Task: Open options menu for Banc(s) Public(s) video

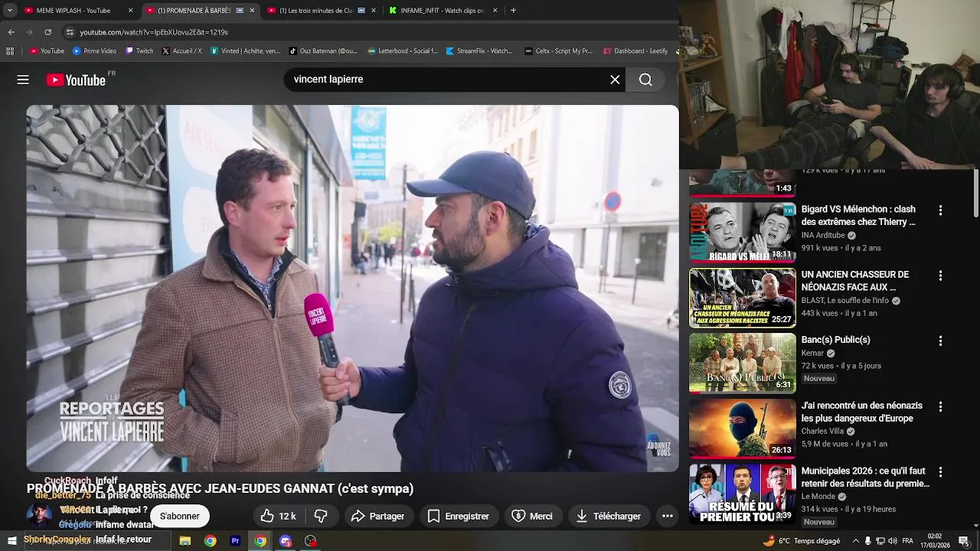Action: (x=940, y=341)
